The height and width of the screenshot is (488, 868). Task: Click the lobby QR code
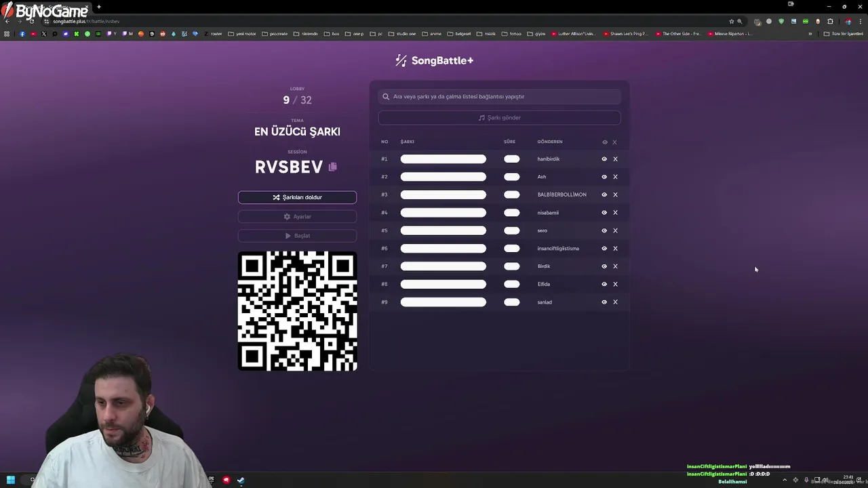(x=297, y=311)
